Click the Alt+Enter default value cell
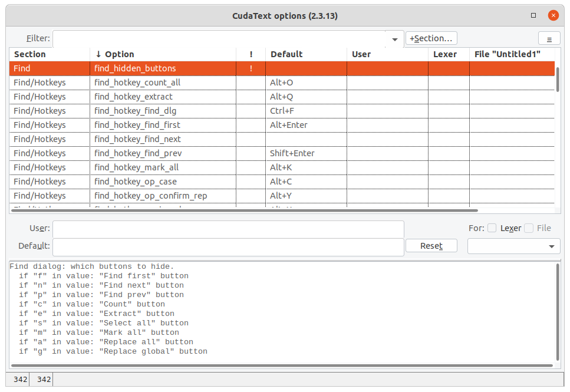The image size is (570, 392). click(x=306, y=125)
